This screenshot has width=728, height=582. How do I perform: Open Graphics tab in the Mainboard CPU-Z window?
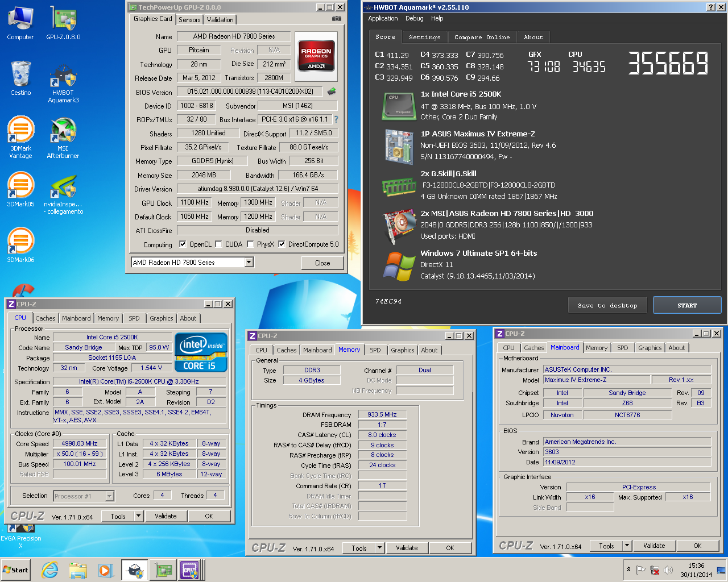click(x=650, y=348)
